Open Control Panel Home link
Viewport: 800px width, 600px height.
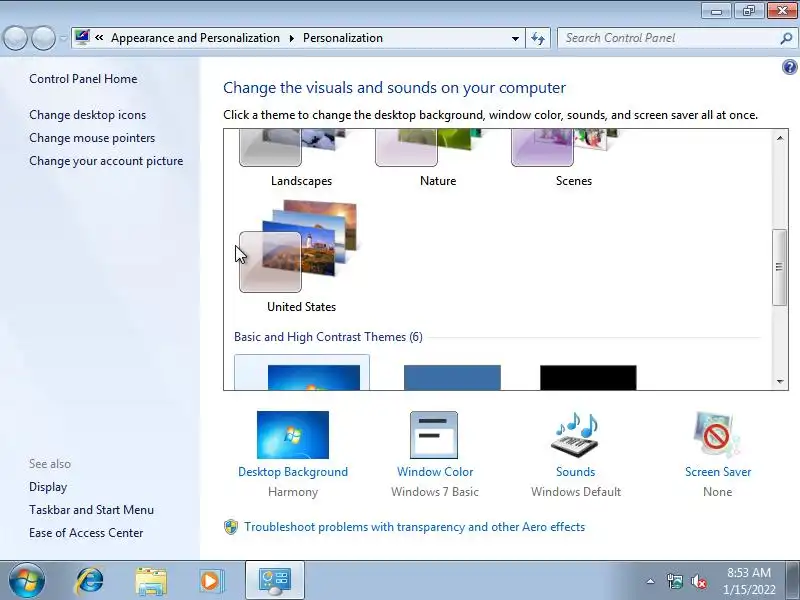[83, 79]
